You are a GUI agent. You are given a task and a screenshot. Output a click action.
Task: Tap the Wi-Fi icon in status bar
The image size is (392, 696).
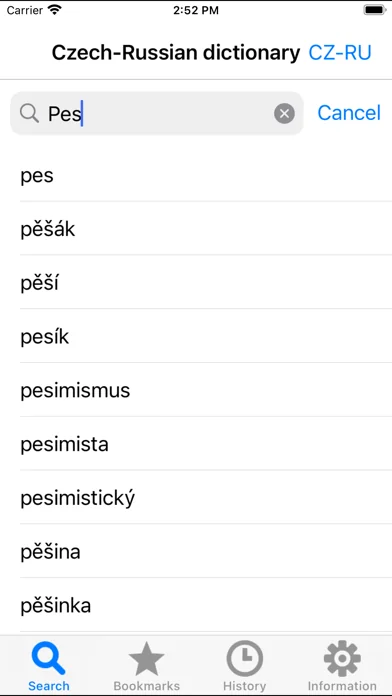click(55, 10)
